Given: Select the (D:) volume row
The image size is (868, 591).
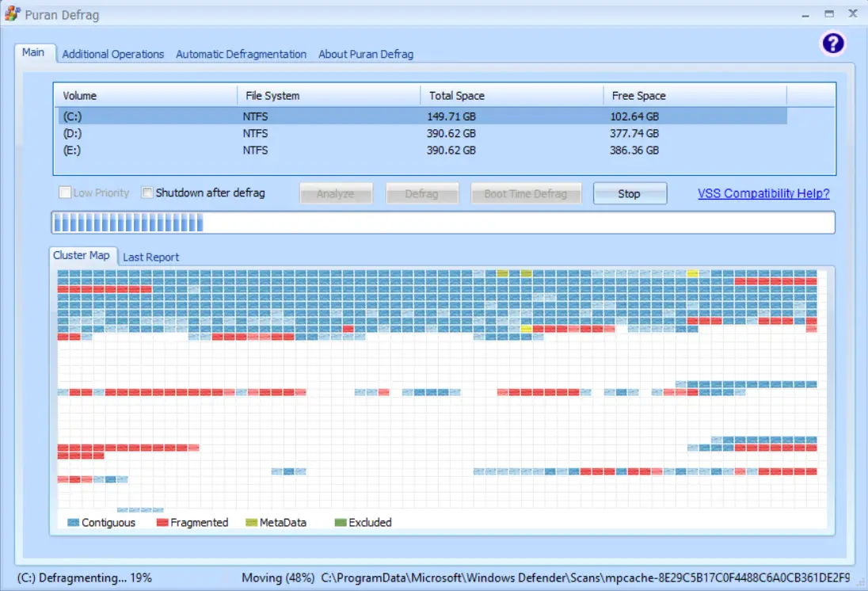Looking at the screenshot, I should (x=421, y=133).
